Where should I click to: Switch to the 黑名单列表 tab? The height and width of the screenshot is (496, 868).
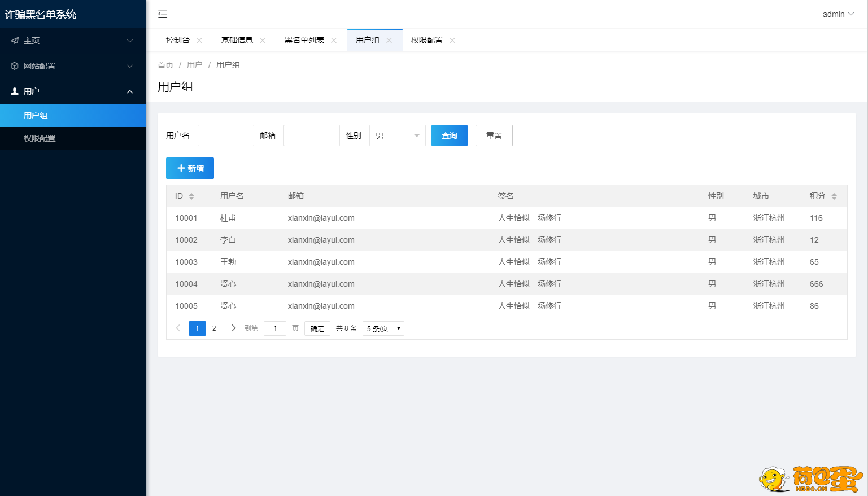tap(304, 40)
